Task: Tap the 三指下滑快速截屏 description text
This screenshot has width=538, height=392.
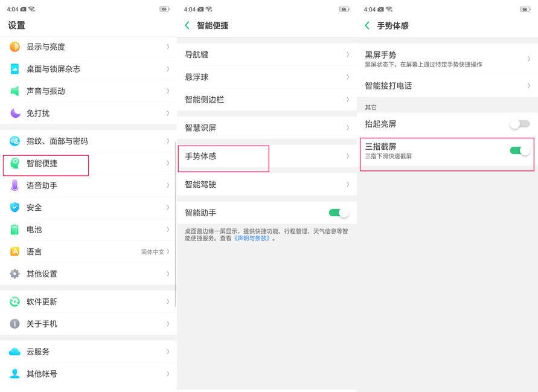Action: [388, 156]
